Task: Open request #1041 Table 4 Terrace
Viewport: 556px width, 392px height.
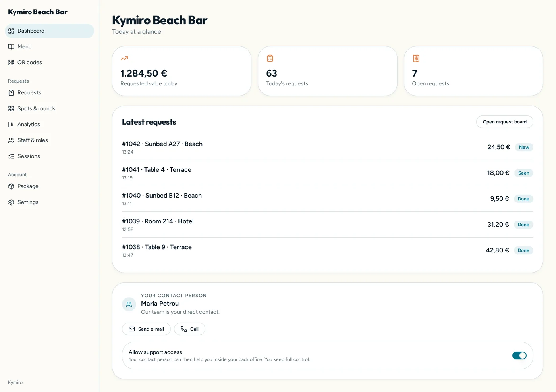Action: click(x=327, y=173)
